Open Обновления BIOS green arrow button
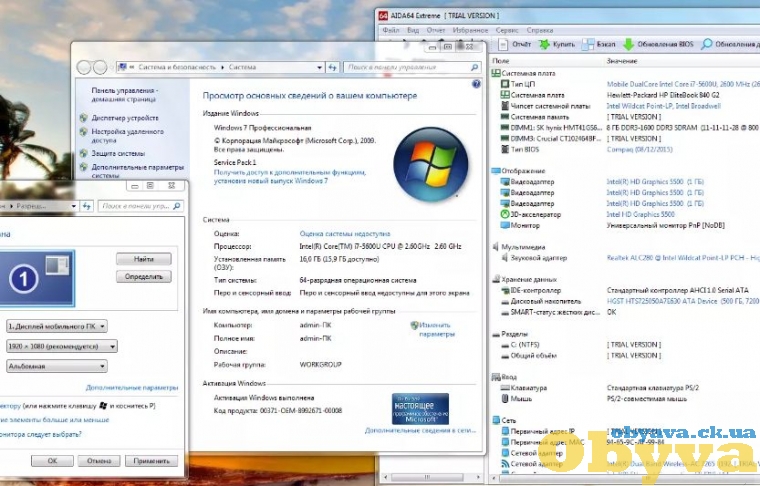The width and height of the screenshot is (760, 486). point(629,45)
